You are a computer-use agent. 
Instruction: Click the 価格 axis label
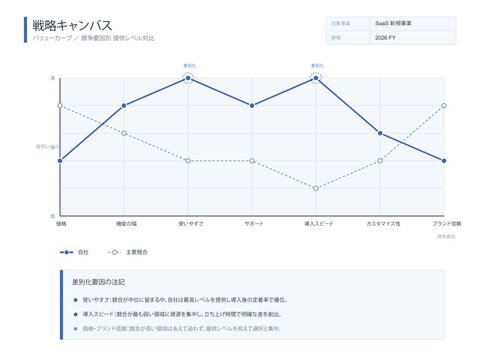point(61,224)
